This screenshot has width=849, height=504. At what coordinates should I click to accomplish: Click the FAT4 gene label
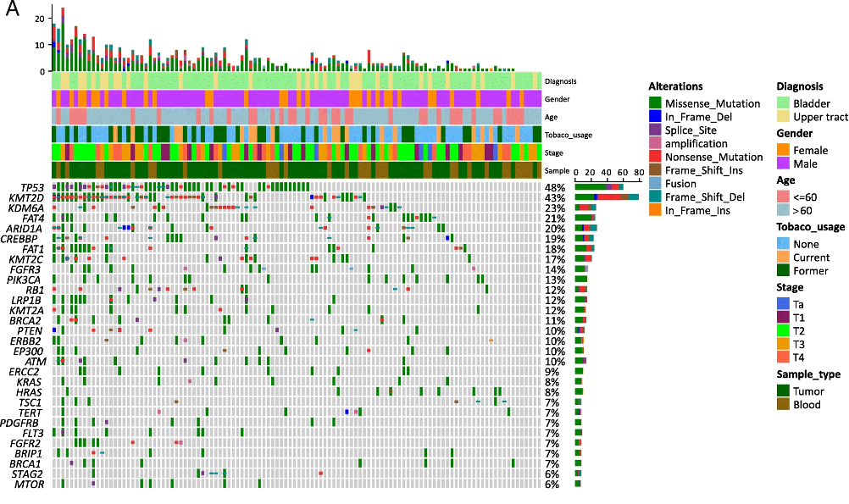pos(33,219)
